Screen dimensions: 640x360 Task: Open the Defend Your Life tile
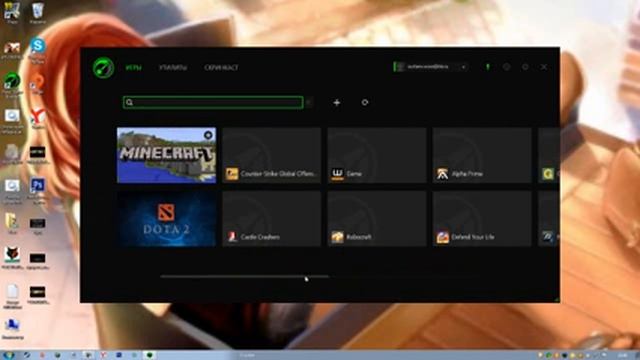(x=482, y=219)
